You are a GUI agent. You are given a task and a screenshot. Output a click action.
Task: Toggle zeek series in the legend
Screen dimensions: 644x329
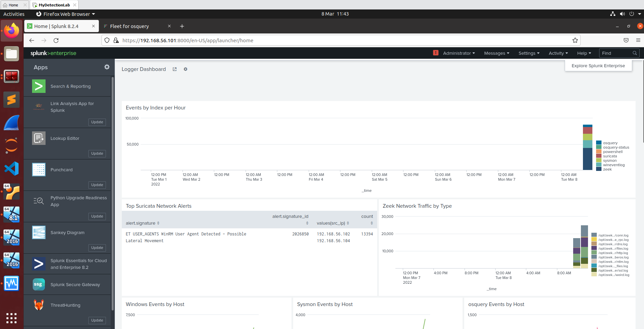point(604,169)
